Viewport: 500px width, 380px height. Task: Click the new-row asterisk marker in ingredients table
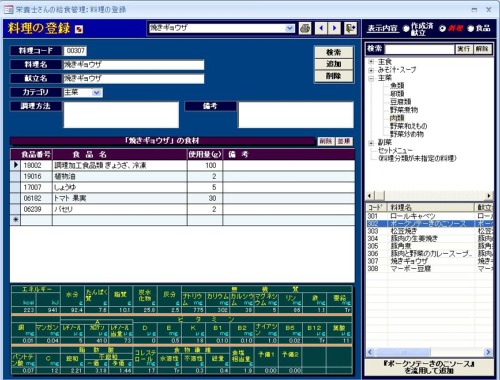pos(15,220)
